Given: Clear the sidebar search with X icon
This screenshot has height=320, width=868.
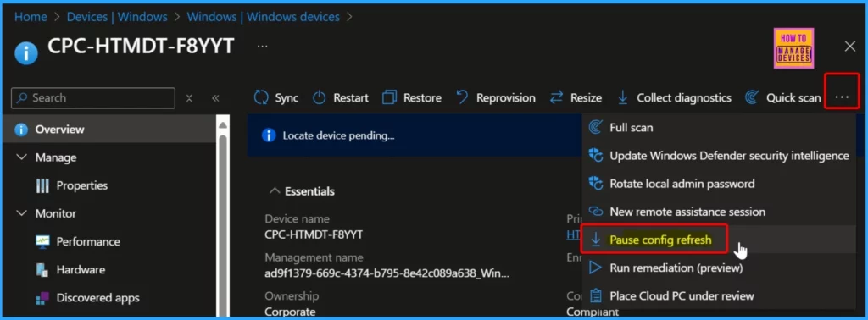Looking at the screenshot, I should click(189, 98).
